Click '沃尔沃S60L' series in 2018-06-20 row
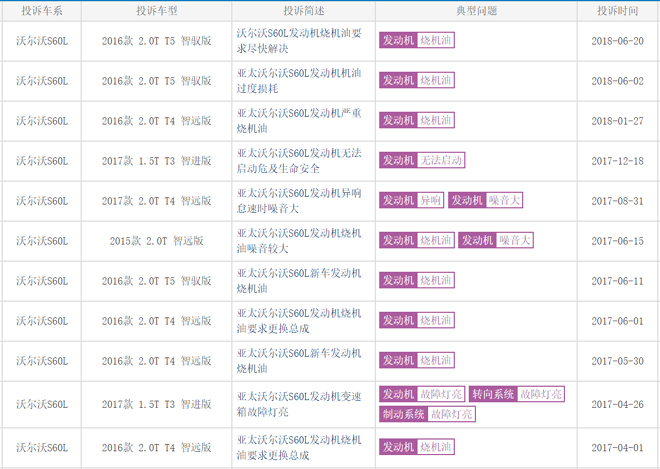Screen dimensions: 660x469 pos(42,41)
